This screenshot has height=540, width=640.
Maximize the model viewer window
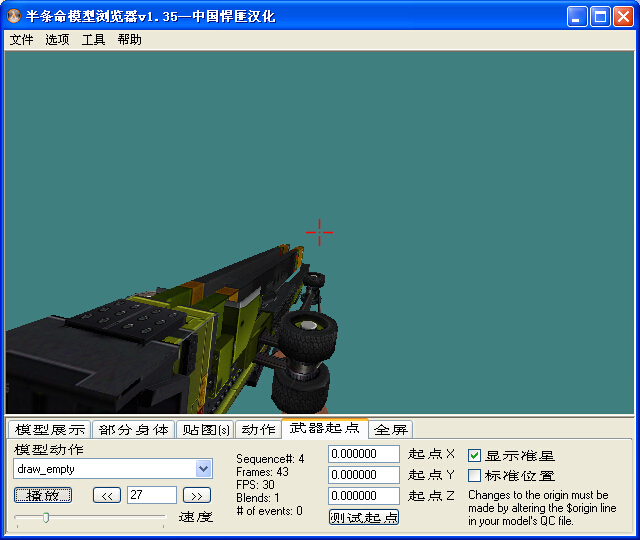600,17
